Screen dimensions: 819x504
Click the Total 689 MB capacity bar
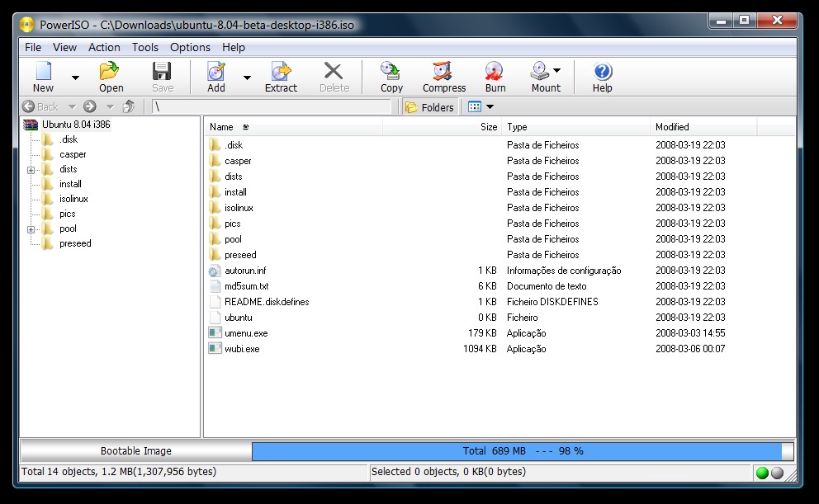coord(522,451)
